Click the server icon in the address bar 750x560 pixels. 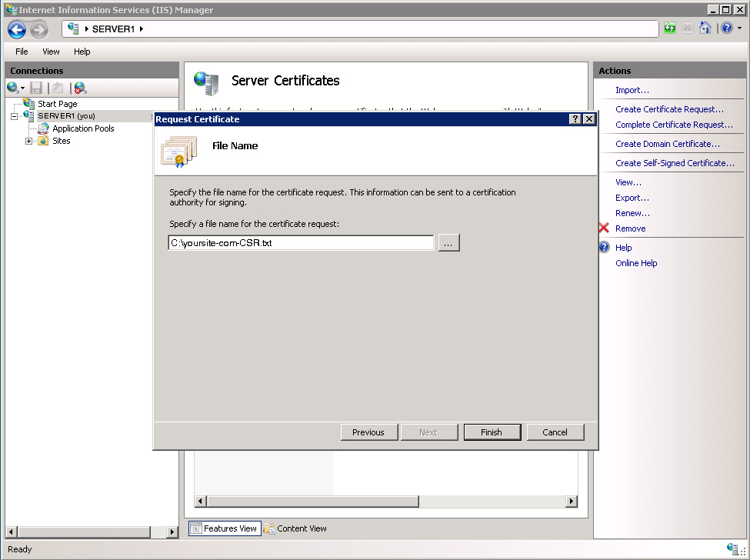pyautogui.click(x=73, y=28)
